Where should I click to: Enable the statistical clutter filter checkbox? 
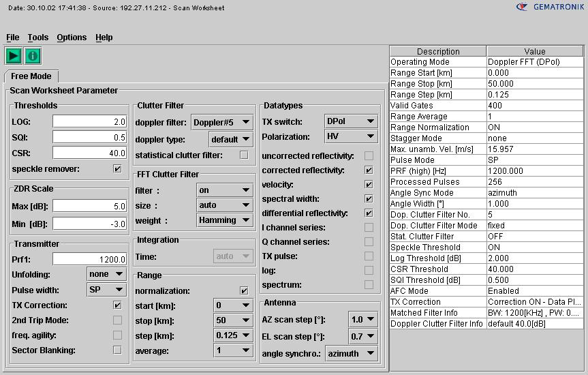pyautogui.click(x=244, y=155)
